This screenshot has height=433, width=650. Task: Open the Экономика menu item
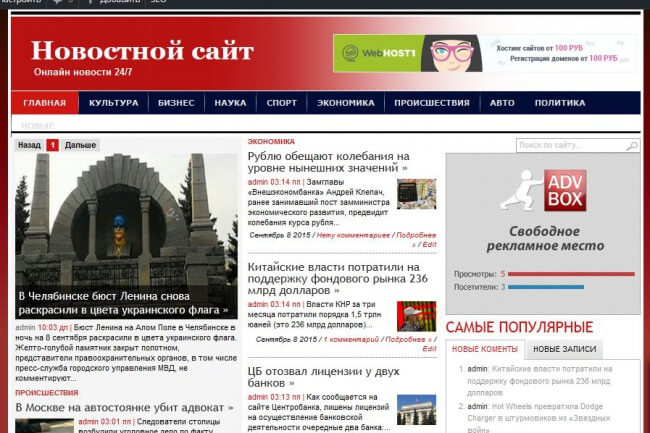coord(346,103)
